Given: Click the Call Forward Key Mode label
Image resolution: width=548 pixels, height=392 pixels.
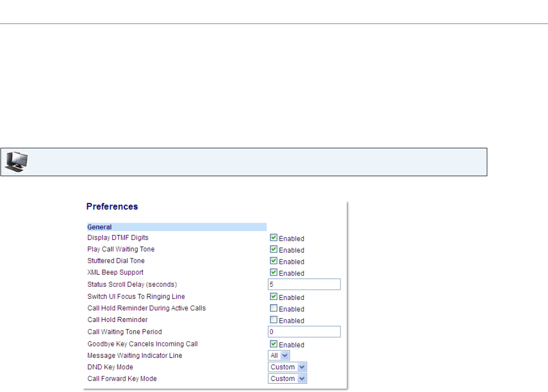Looking at the screenshot, I should pyautogui.click(x=122, y=379).
